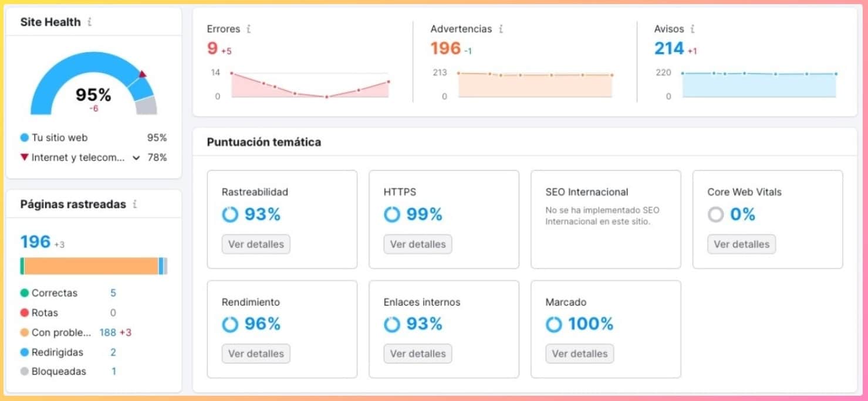Click the Advertencias info icon
Screen dimensions: 868x401
(501, 29)
